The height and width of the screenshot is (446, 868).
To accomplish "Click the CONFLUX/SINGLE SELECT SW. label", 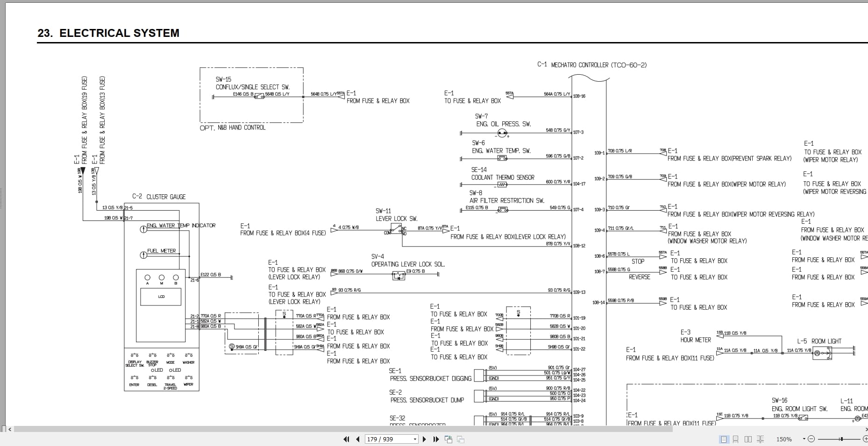I will [253, 87].
